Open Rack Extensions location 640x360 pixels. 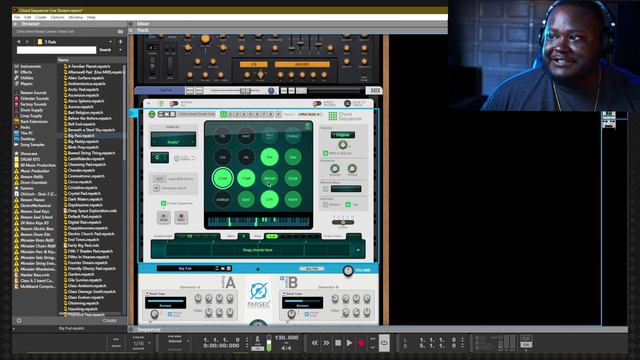(x=34, y=121)
